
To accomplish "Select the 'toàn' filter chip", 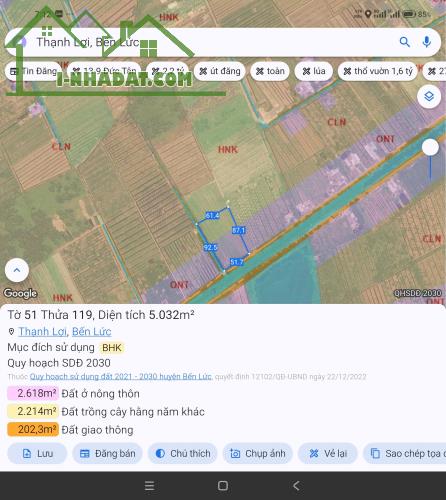I will (270, 71).
